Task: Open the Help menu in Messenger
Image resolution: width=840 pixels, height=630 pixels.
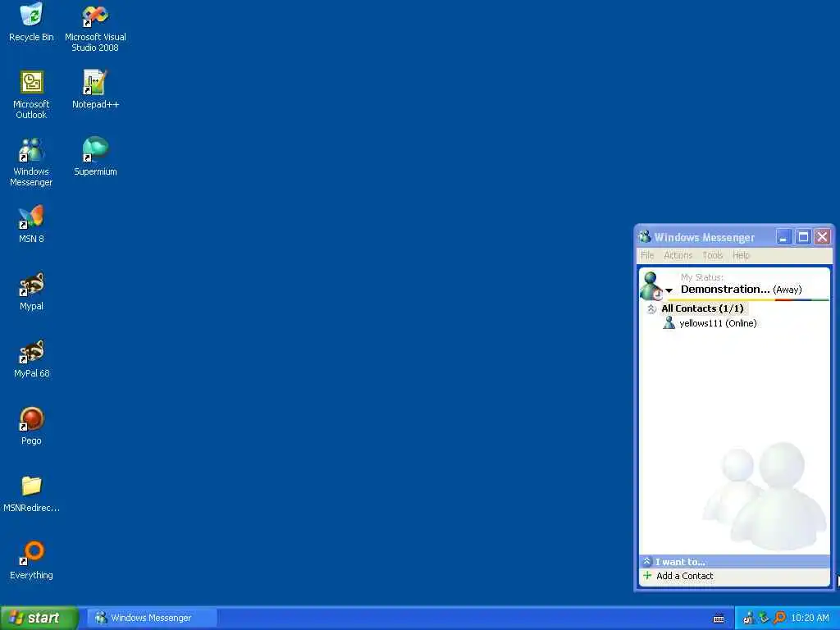Action: 741,255
